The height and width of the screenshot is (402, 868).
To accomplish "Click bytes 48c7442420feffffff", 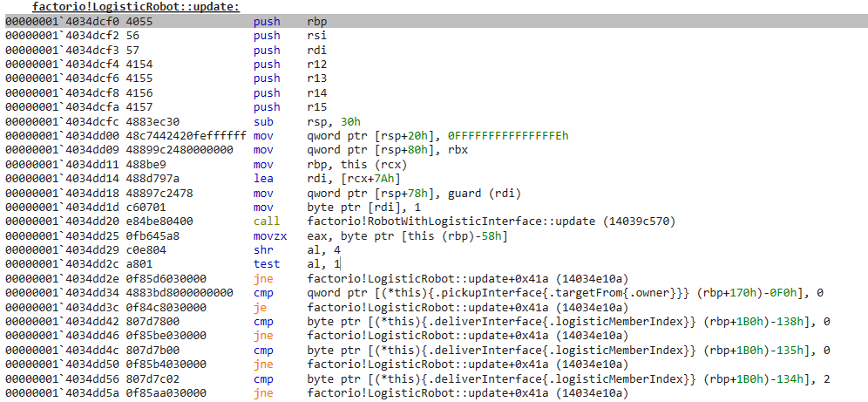I will (186, 136).
